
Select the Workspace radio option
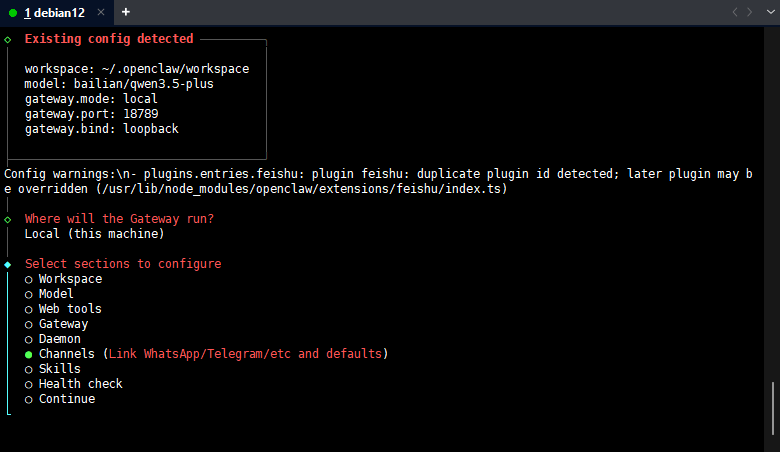click(x=29, y=279)
